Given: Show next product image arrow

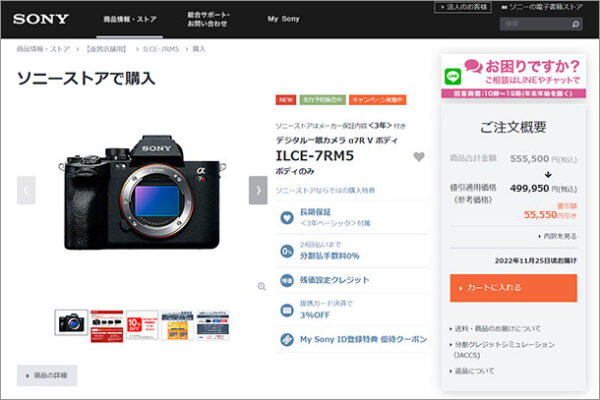Looking at the screenshot, I should coord(258,190).
